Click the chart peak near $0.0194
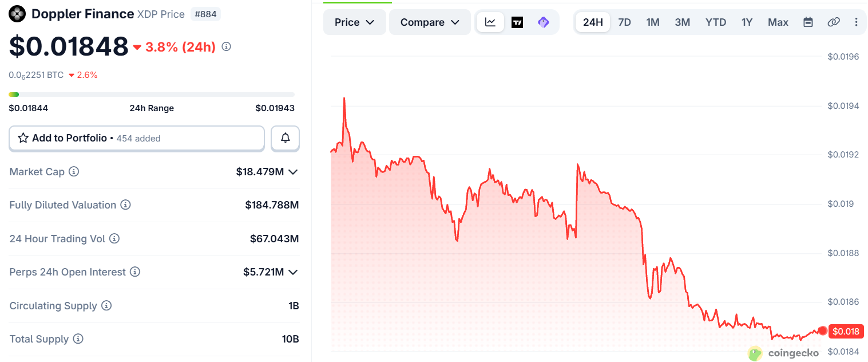Screen dimensions: 868x362 coord(344,99)
